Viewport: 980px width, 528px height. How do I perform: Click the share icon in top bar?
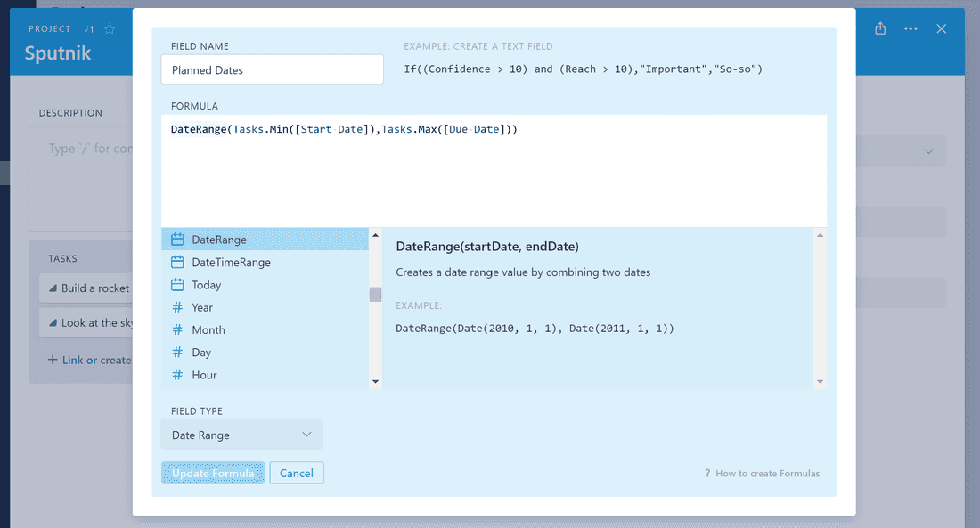880,28
